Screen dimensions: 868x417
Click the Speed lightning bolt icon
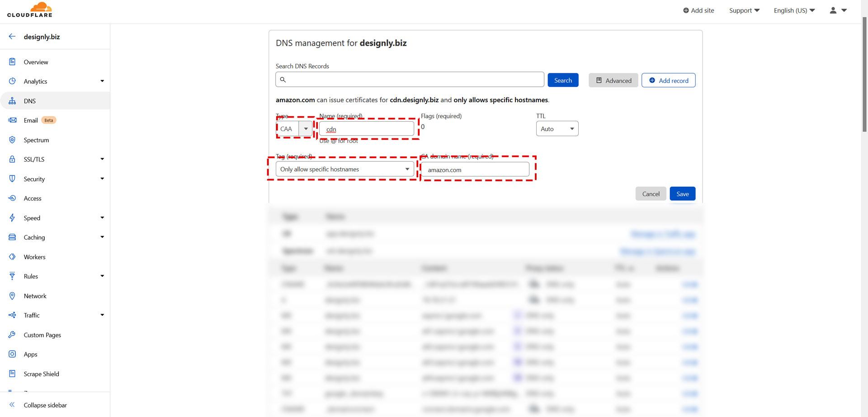[12, 218]
